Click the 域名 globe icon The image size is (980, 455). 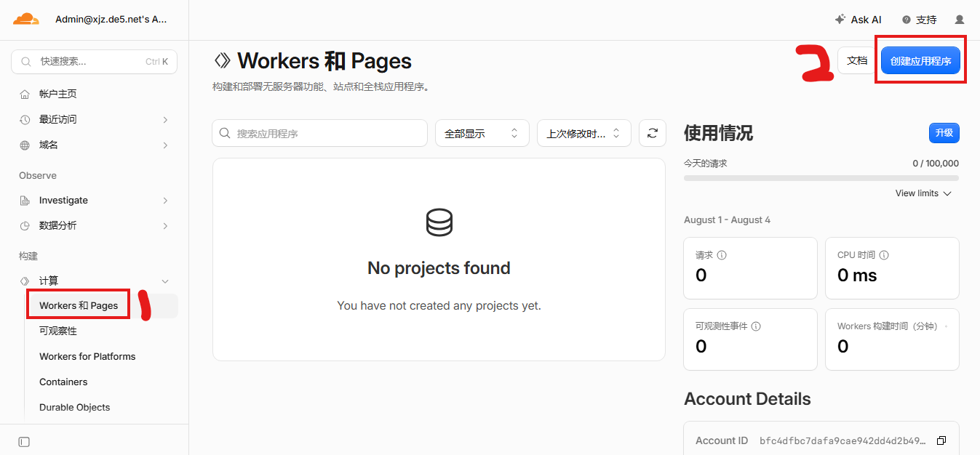(x=25, y=145)
